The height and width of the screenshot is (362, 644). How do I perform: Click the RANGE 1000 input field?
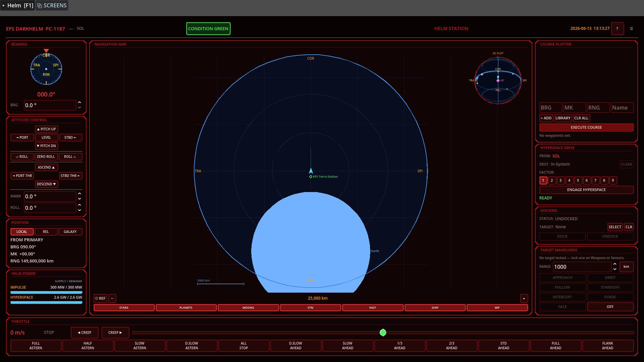point(582,267)
